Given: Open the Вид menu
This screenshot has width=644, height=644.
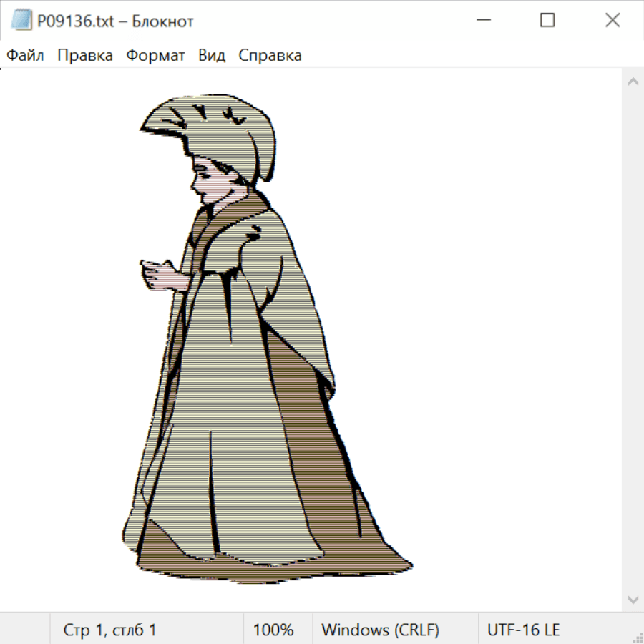Looking at the screenshot, I should point(211,56).
